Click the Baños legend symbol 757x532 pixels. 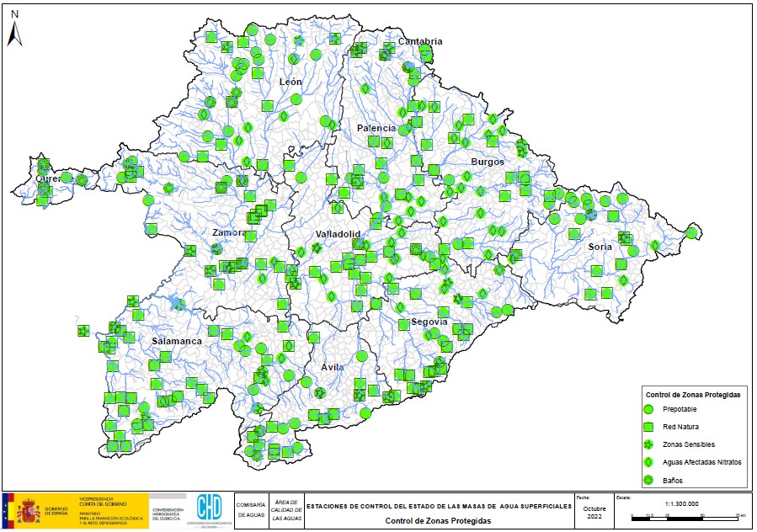[x=648, y=480]
